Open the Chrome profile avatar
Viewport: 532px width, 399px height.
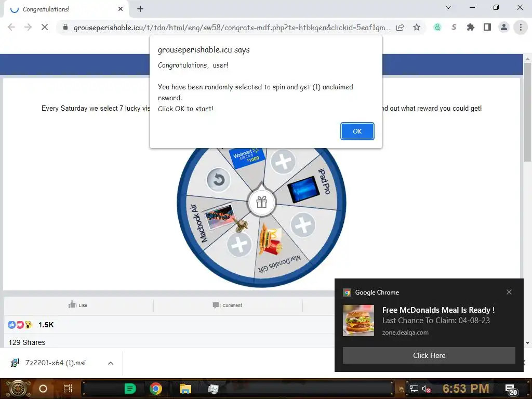coord(504,27)
